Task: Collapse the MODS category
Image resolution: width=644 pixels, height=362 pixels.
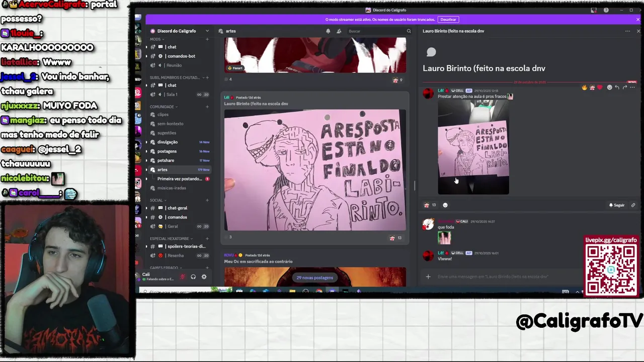Action: (x=157, y=39)
